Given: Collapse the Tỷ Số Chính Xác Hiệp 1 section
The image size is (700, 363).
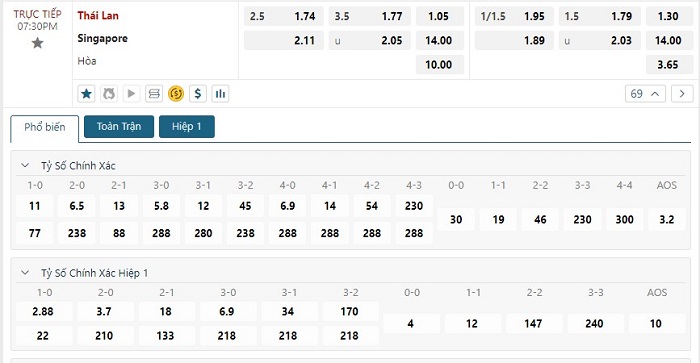Looking at the screenshot, I should tap(25, 273).
